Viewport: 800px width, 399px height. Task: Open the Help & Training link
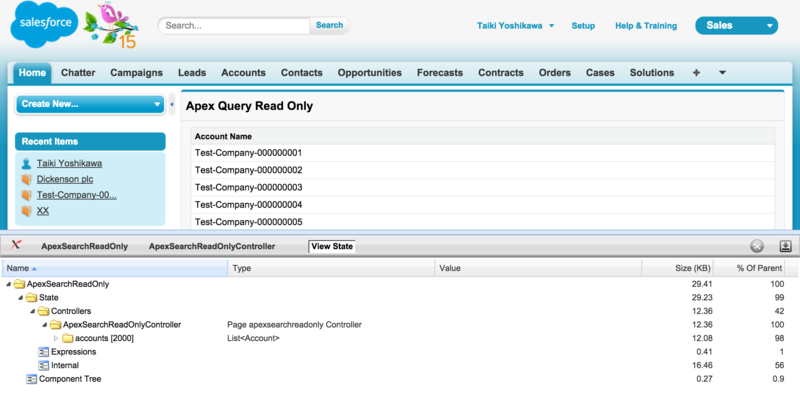(646, 26)
